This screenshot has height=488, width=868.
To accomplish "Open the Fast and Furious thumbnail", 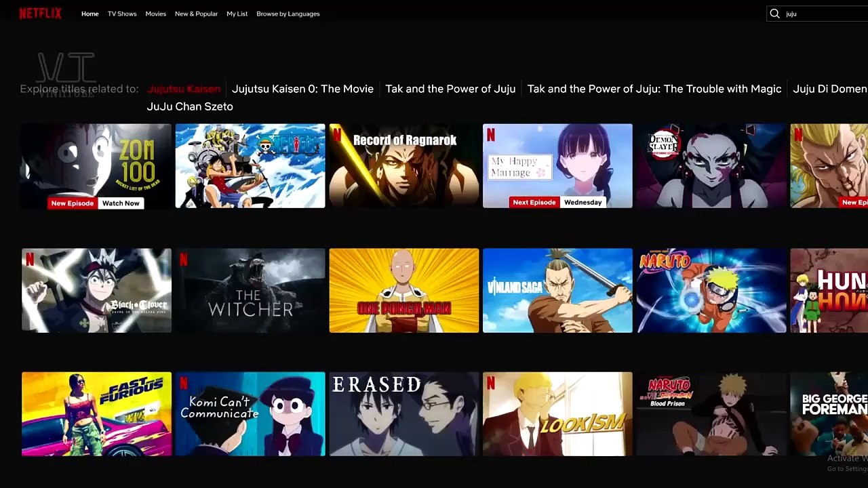I will pos(96,414).
